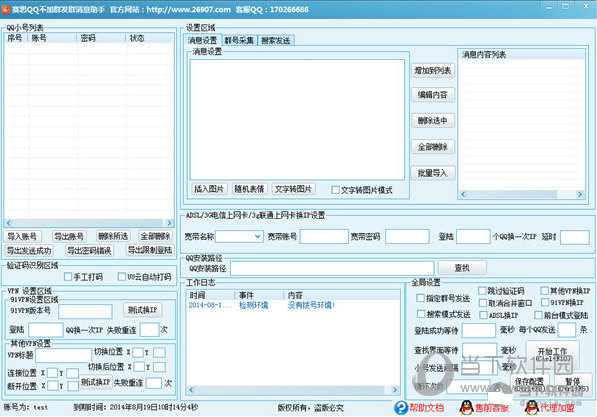Select the 检测环境 log entry
This screenshot has height=417, width=597.
254,305
